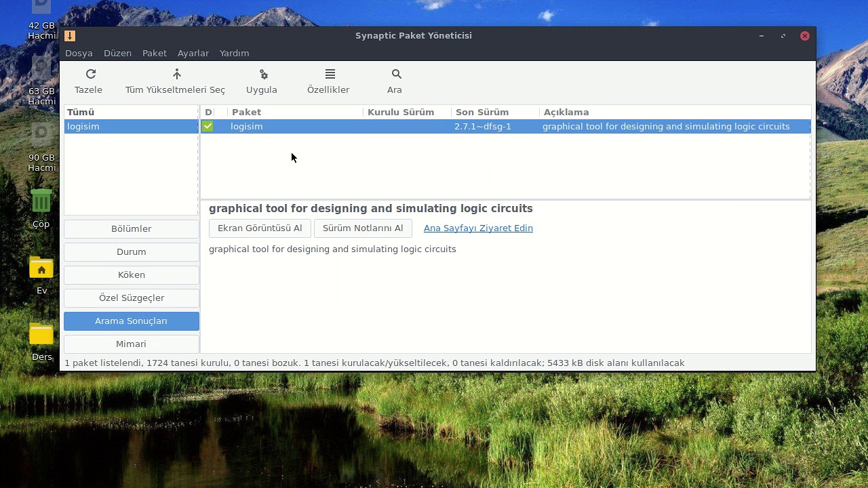Select the Arama Sonuçları button
The height and width of the screenshot is (488, 868).
pyautogui.click(x=132, y=321)
